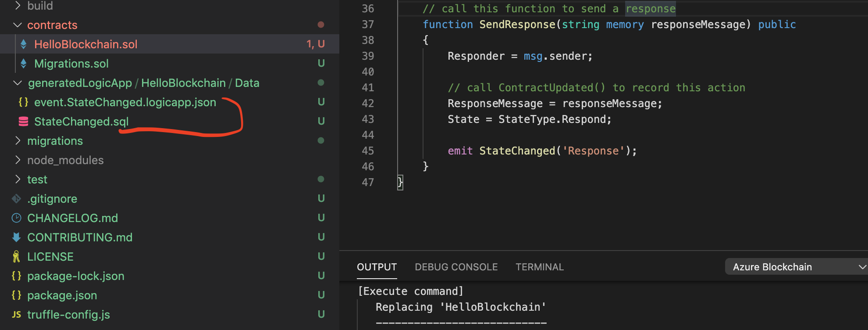The height and width of the screenshot is (330, 868).
Task: Click the JSON braces icon of event.StateChanged.logicapp.json
Action: point(23,102)
